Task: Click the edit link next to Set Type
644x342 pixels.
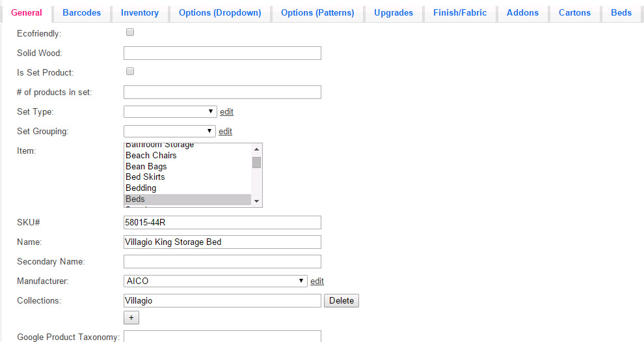Action: coord(227,112)
